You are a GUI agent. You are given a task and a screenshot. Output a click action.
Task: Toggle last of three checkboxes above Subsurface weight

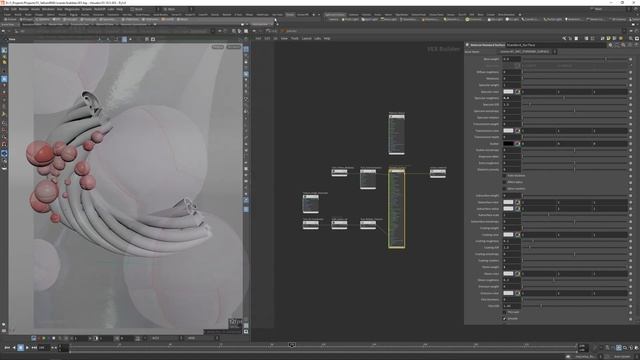[504, 189]
